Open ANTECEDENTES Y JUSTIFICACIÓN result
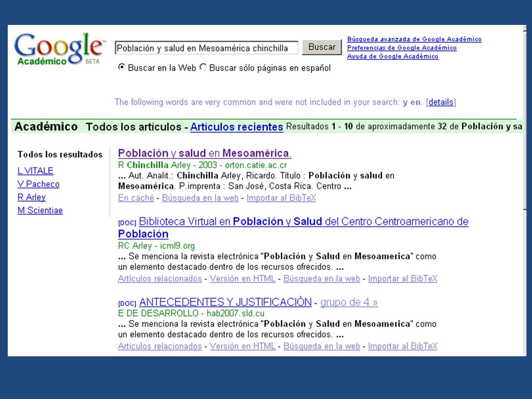This screenshot has height=399, width=532. pyautogui.click(x=226, y=301)
